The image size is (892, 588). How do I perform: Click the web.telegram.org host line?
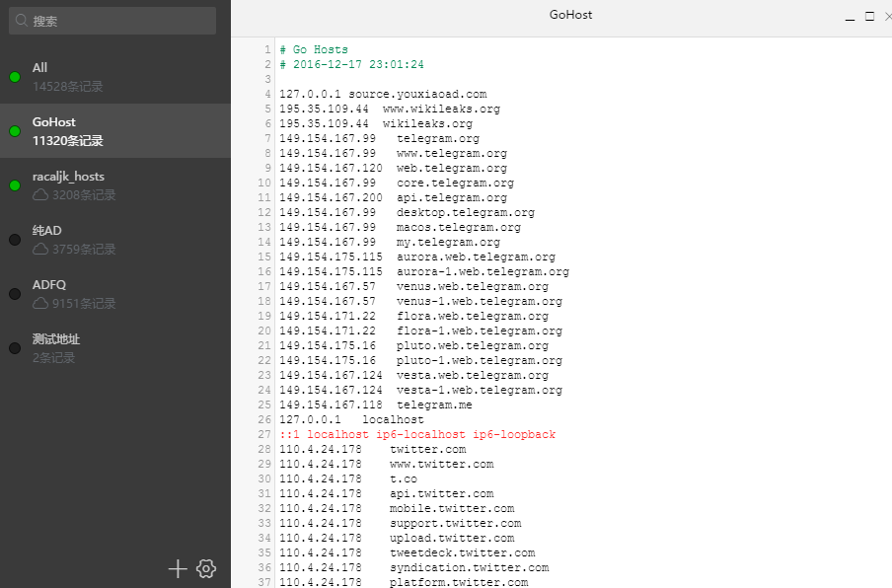pos(393,168)
